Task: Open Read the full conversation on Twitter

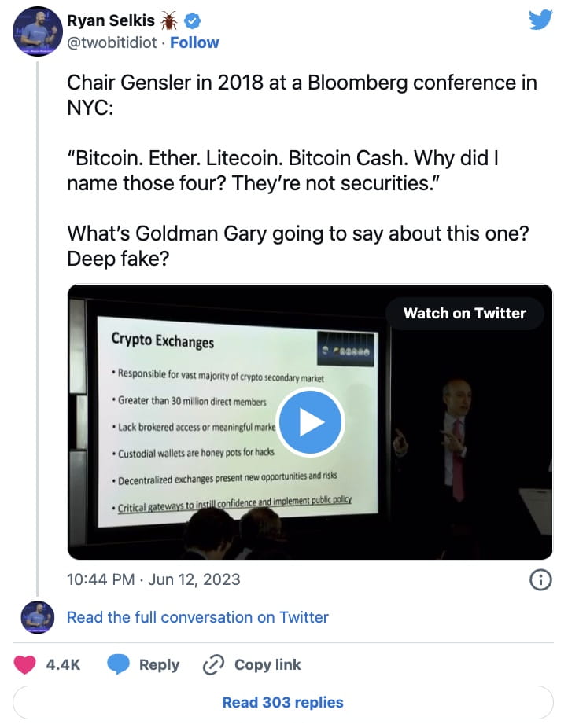Action: [198, 616]
